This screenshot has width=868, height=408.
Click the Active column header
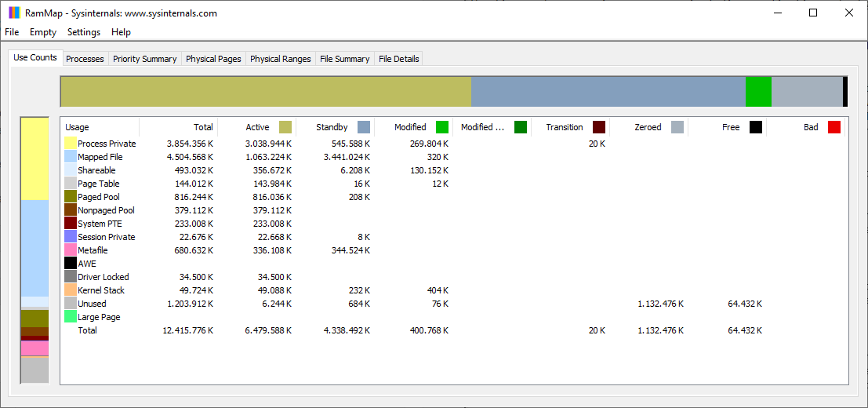point(257,127)
